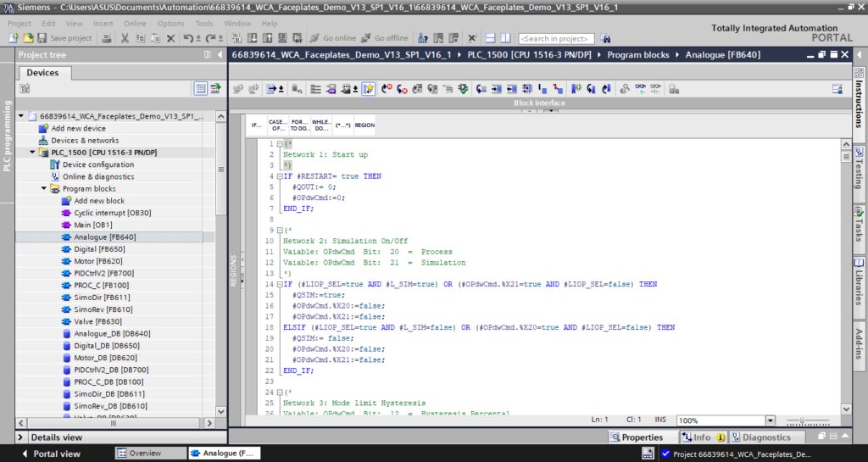The height and width of the screenshot is (462, 868).
Task: Click the Go offline button
Action: 385,38
